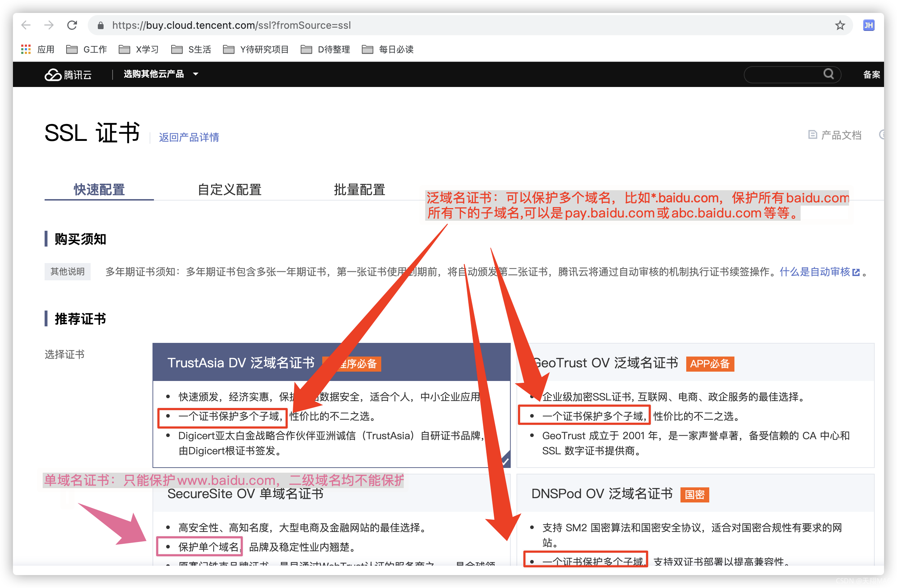Open the S生活 bookmark folder
Screen dimensions: 897x588
coord(191,49)
